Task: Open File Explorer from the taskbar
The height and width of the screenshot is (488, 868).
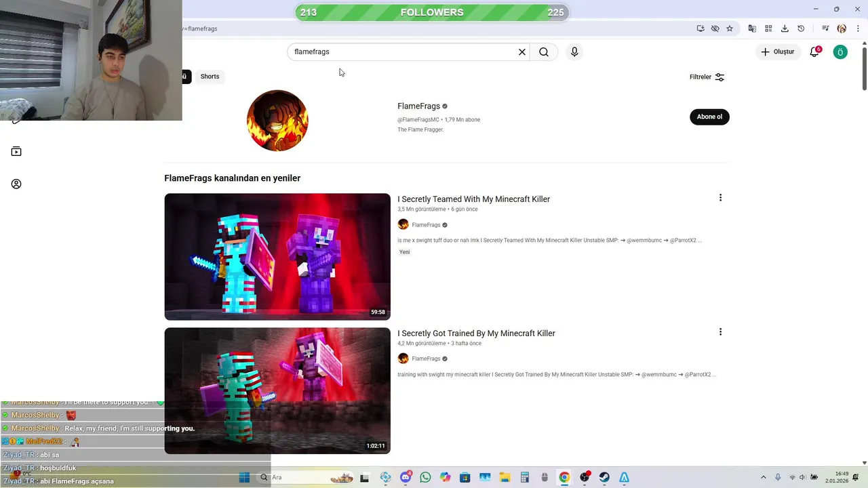Action: [505, 478]
